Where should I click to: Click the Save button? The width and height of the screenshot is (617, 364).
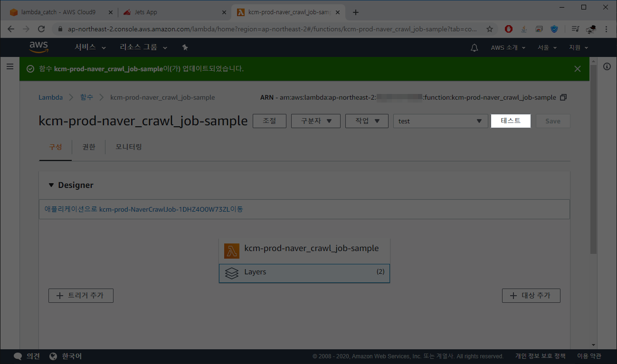pyautogui.click(x=553, y=121)
